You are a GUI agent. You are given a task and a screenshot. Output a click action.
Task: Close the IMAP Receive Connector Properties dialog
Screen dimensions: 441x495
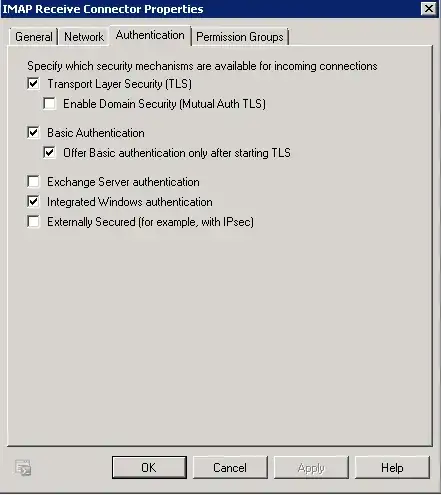(x=428, y=9)
